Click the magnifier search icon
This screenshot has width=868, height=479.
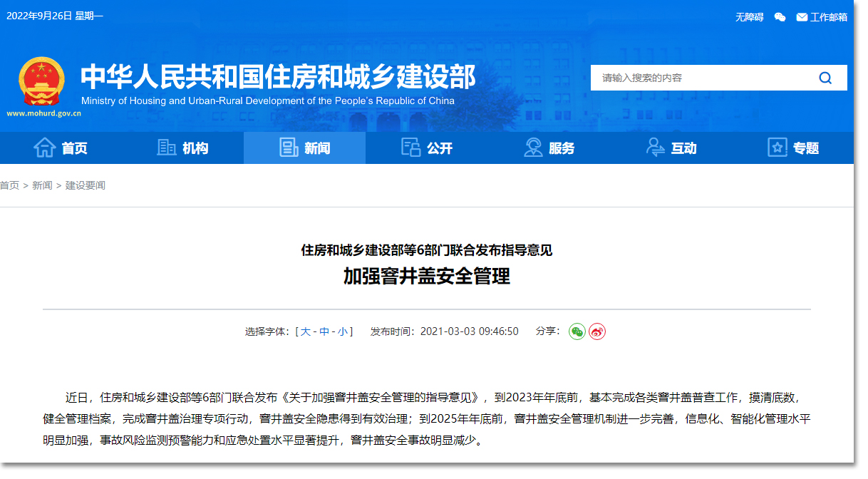tap(825, 78)
